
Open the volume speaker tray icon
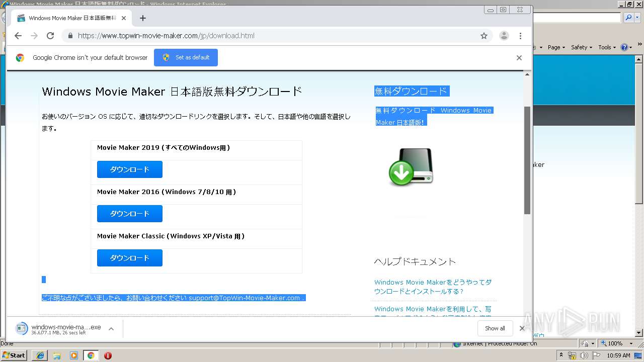(585, 355)
